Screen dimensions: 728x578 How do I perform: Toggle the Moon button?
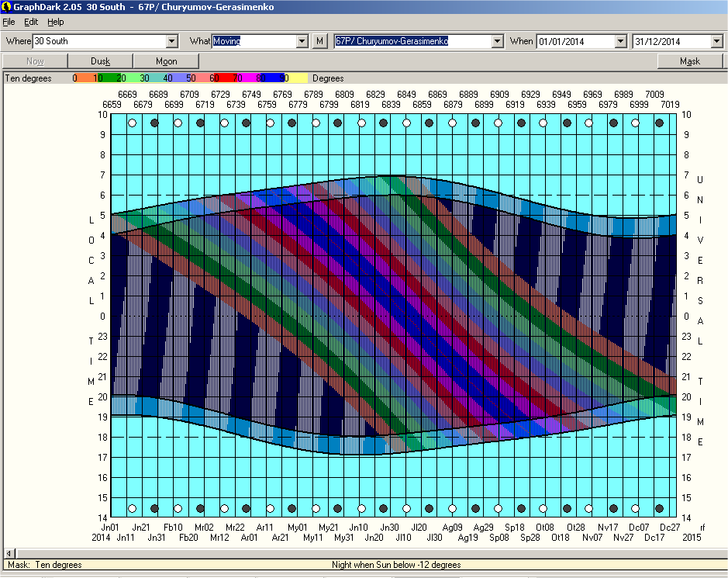pos(166,61)
